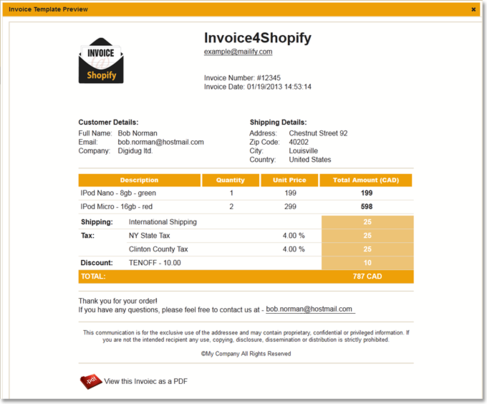The height and width of the screenshot is (404, 487).
Task: Click the Shipping Details heading
Action: click(278, 122)
